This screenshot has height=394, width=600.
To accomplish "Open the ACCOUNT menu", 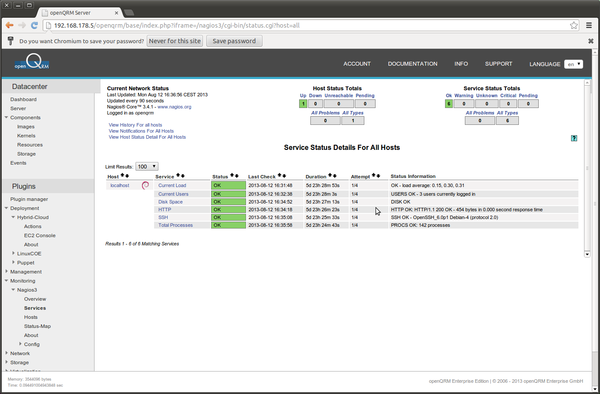I will (357, 64).
